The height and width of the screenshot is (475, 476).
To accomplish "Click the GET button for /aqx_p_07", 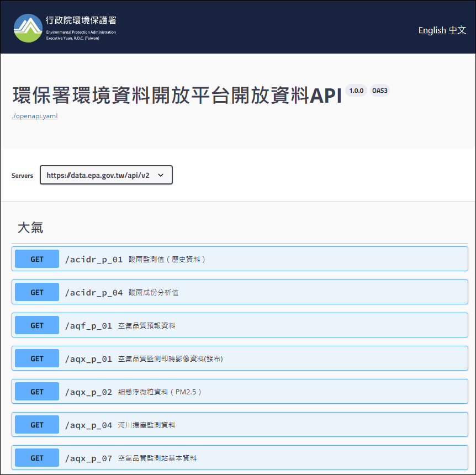I will coord(37,458).
